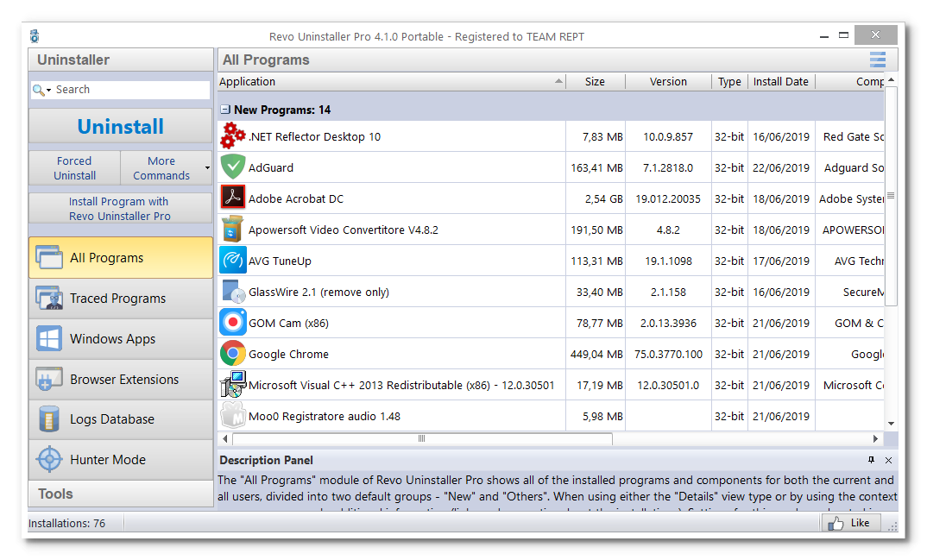Click the Like thumbs-up button
This screenshot has height=560, width=927.
click(x=850, y=523)
